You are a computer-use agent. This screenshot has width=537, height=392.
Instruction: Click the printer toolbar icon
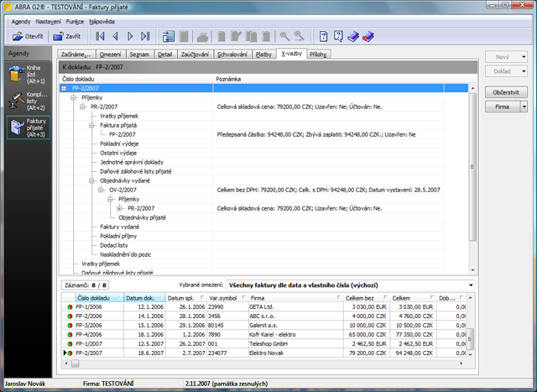(202, 37)
